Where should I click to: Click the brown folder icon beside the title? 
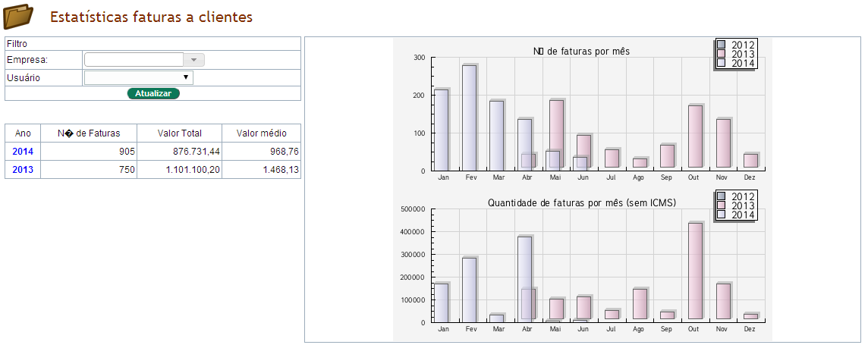pyautogui.click(x=18, y=17)
